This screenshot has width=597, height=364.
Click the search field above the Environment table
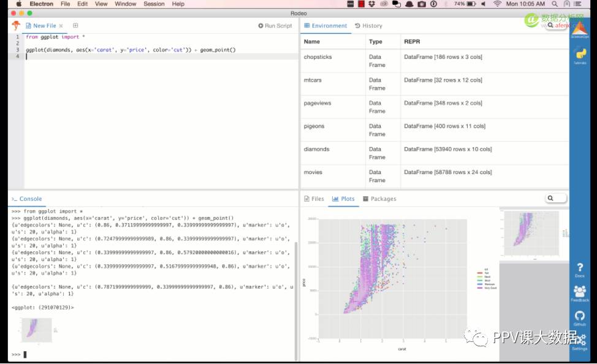coord(557,25)
